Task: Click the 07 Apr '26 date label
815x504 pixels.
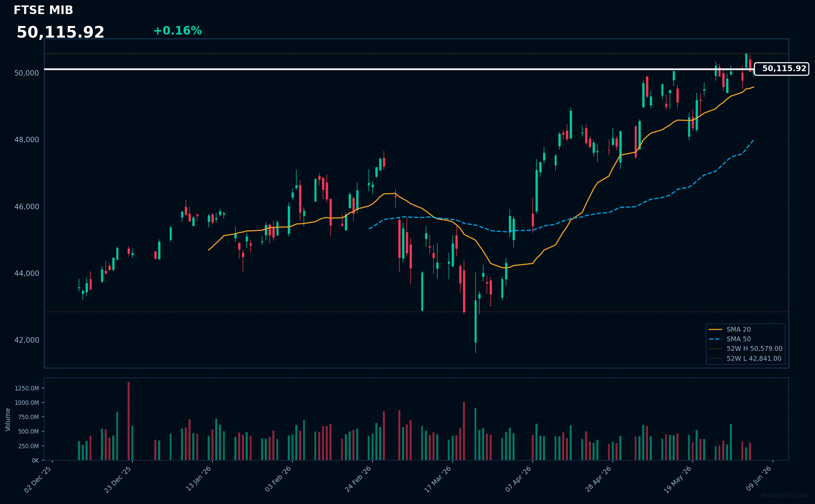Action: [x=518, y=479]
